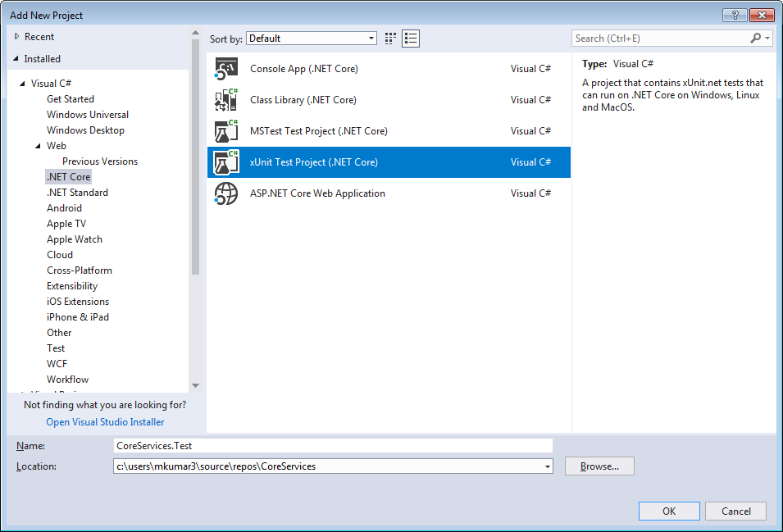783x532 pixels.
Task: Select the Web category label
Action: pos(57,146)
